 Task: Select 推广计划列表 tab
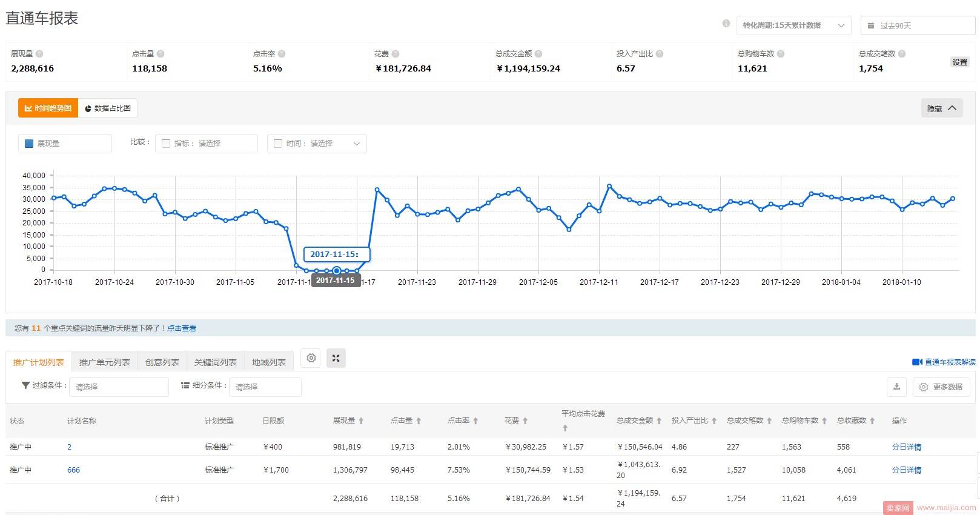click(x=39, y=362)
